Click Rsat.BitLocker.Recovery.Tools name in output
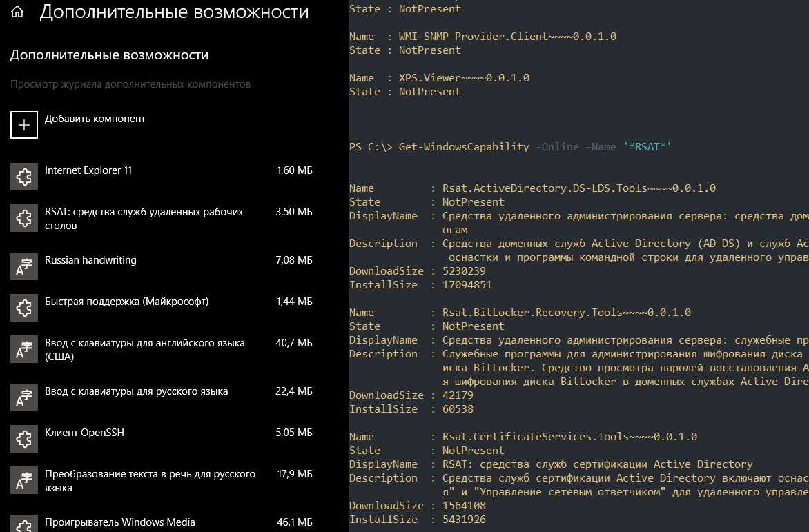 point(566,313)
